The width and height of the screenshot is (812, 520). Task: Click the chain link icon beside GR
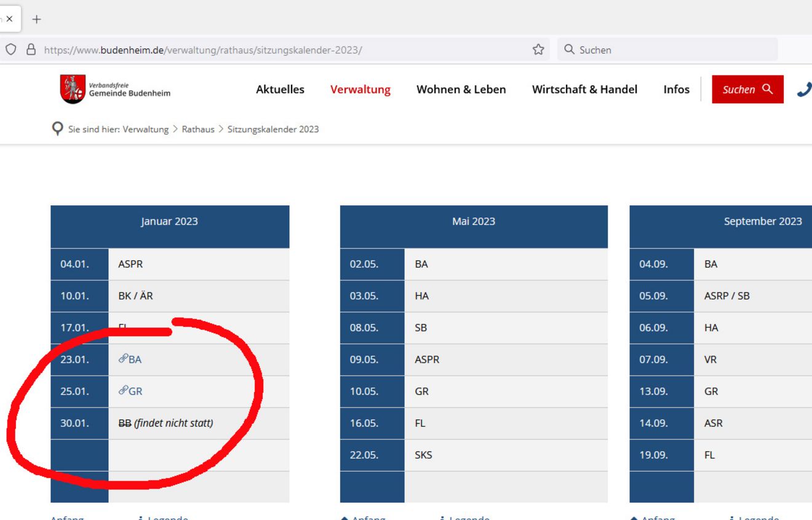click(123, 390)
